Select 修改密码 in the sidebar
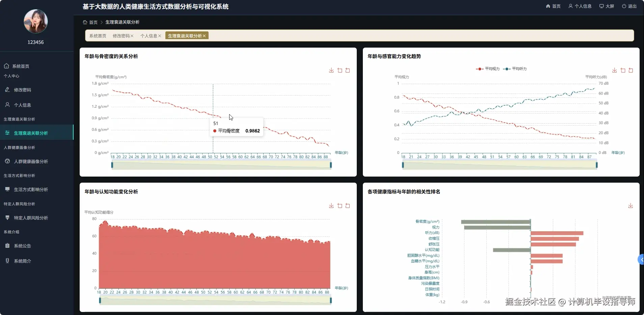 [22, 90]
